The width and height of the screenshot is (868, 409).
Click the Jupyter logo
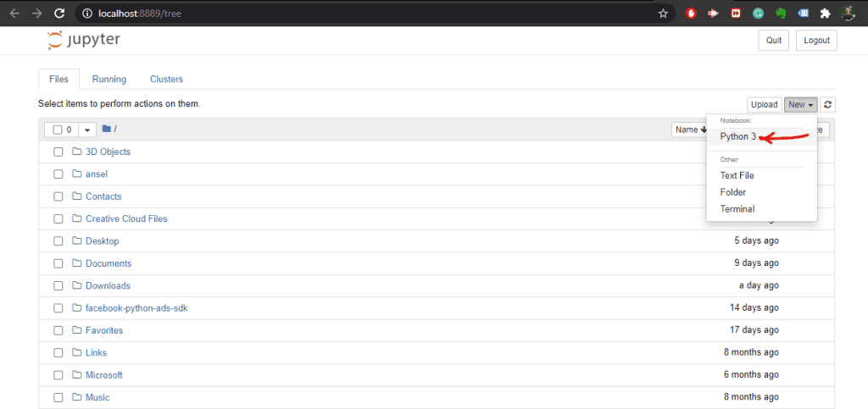click(84, 41)
